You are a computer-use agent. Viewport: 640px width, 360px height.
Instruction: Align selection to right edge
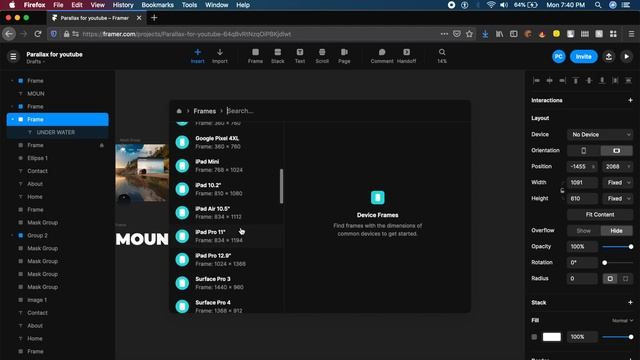point(562,81)
